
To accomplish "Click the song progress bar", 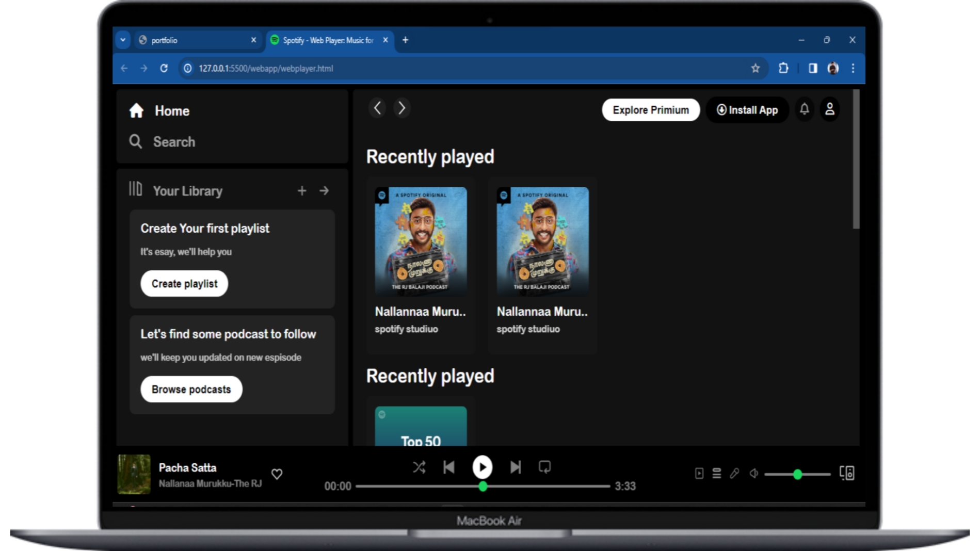I will (x=483, y=486).
